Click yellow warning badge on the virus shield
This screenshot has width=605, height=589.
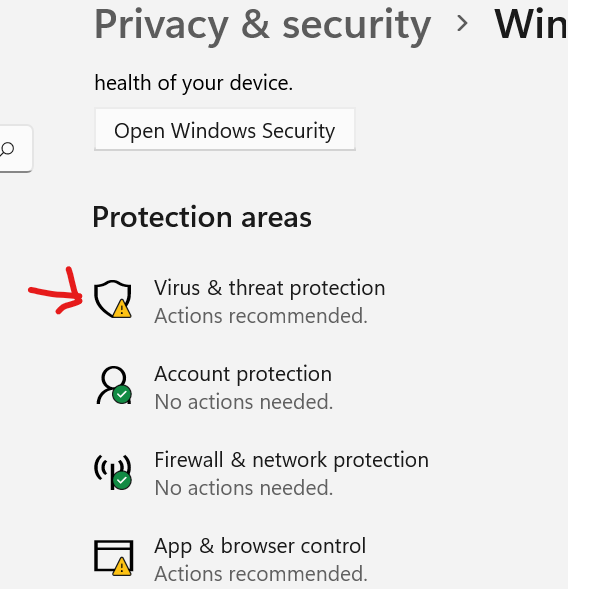pos(122,309)
